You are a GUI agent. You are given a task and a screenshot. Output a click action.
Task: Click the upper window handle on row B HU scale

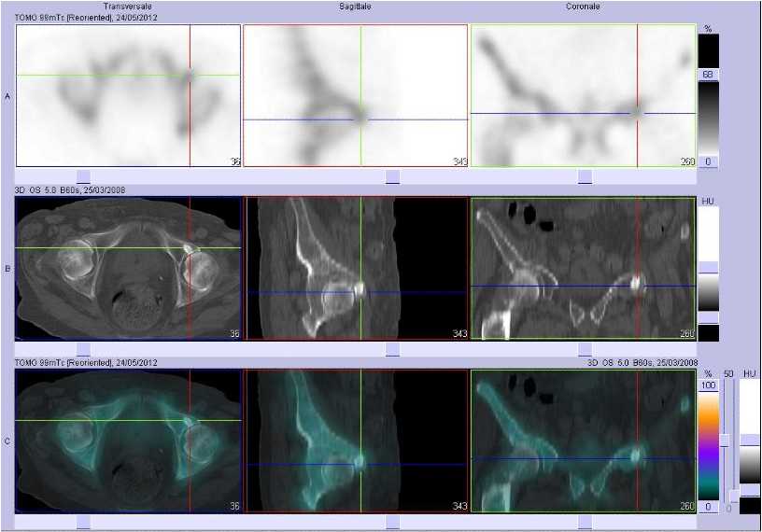pos(708,267)
